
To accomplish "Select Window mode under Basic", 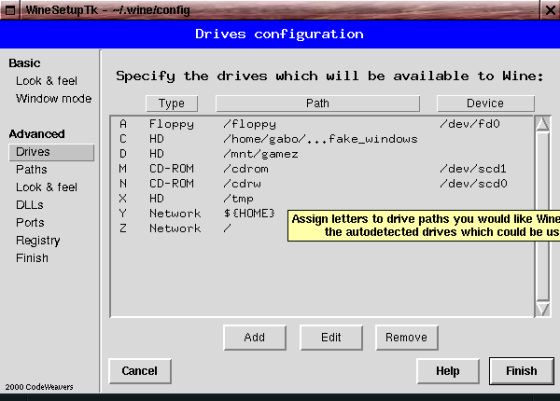I will [54, 99].
